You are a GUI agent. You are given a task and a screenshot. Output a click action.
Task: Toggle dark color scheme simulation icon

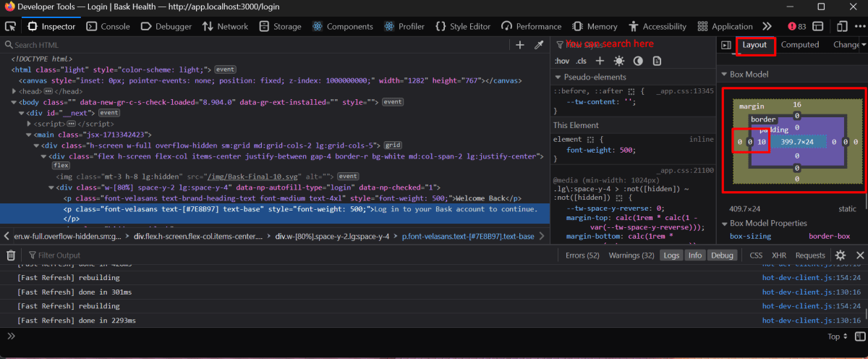[638, 61]
